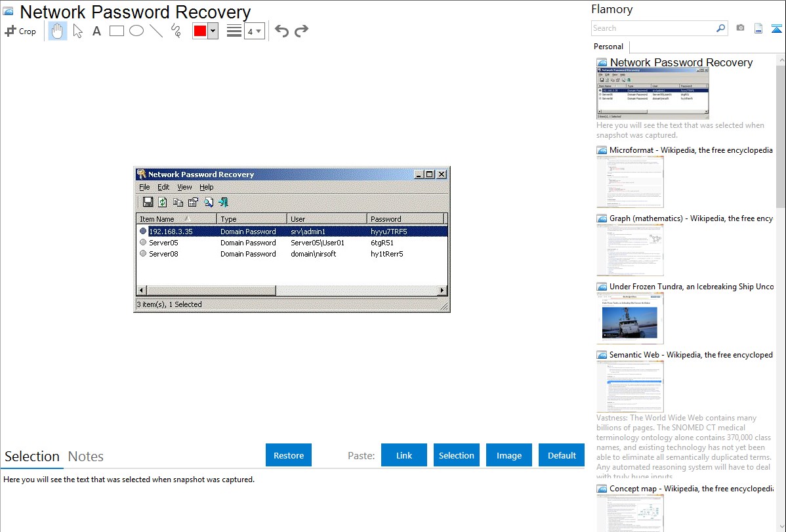
Task: Open the View menu in captured window
Action: click(x=184, y=187)
